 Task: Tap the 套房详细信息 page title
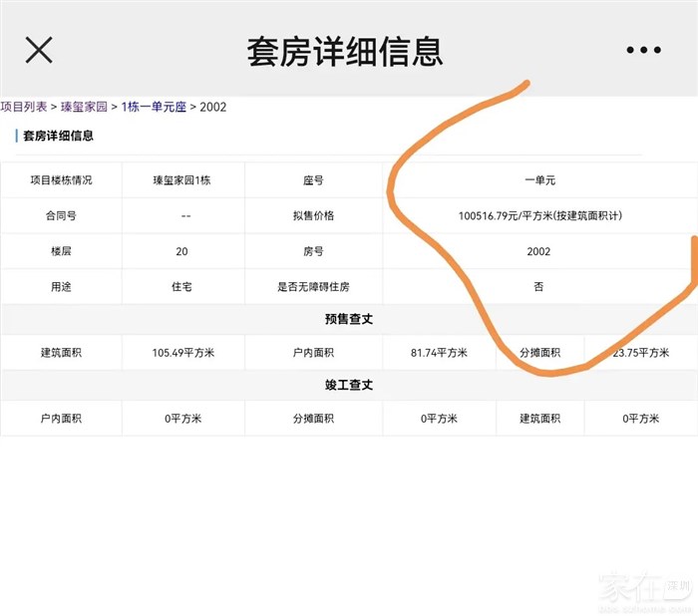[x=345, y=51]
